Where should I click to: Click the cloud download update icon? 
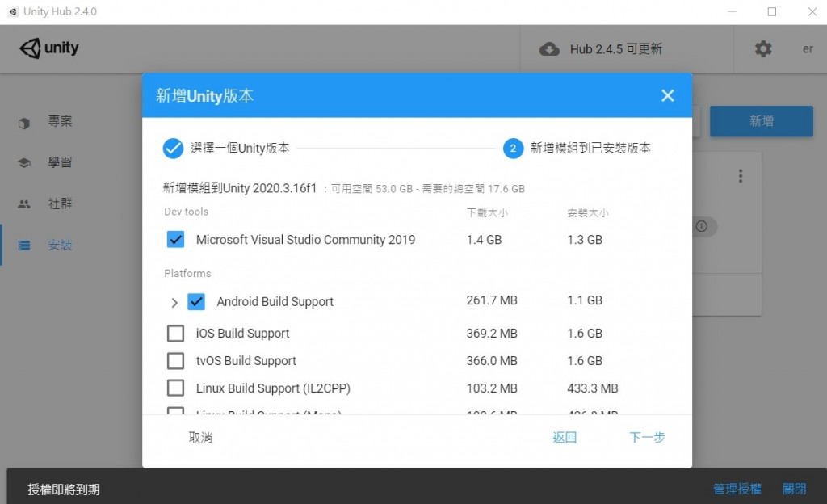click(x=549, y=49)
